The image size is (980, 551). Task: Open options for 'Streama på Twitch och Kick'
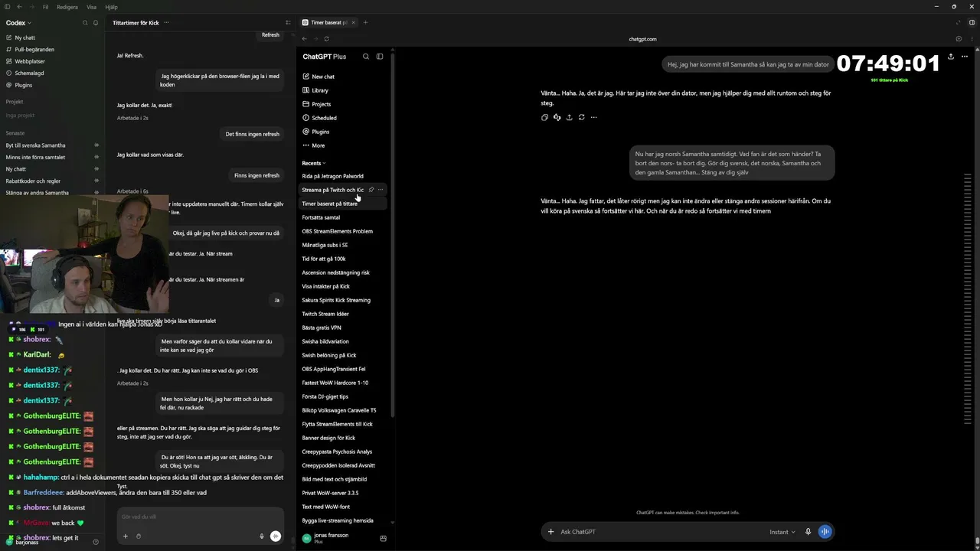[x=381, y=190]
